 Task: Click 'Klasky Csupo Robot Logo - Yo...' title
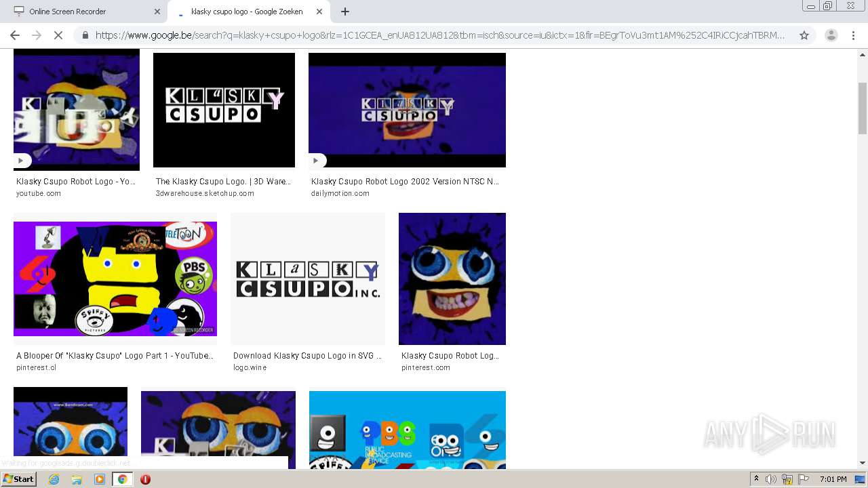pyautogui.click(x=76, y=182)
